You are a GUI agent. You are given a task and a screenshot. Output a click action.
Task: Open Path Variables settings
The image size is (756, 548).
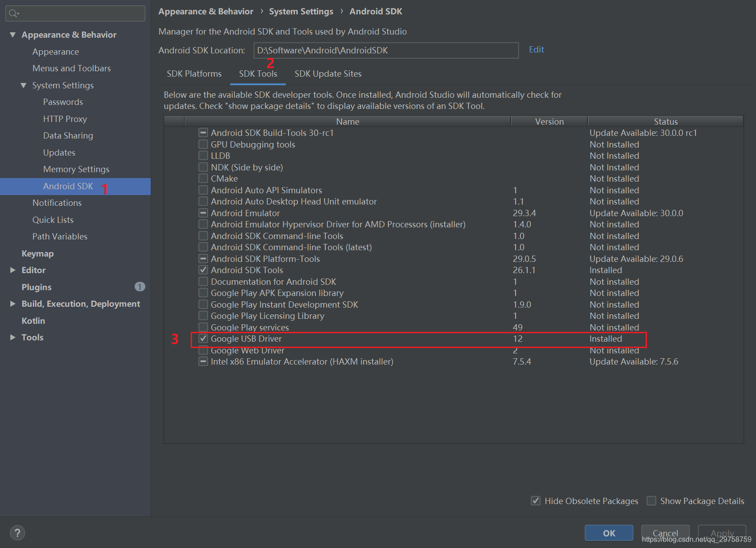pyautogui.click(x=60, y=236)
